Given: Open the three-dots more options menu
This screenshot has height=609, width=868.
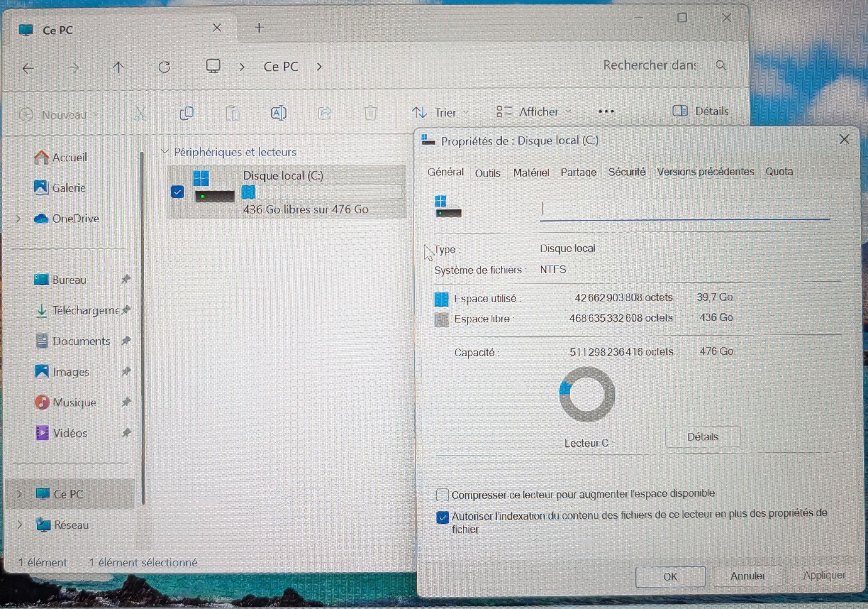Looking at the screenshot, I should coord(606,111).
